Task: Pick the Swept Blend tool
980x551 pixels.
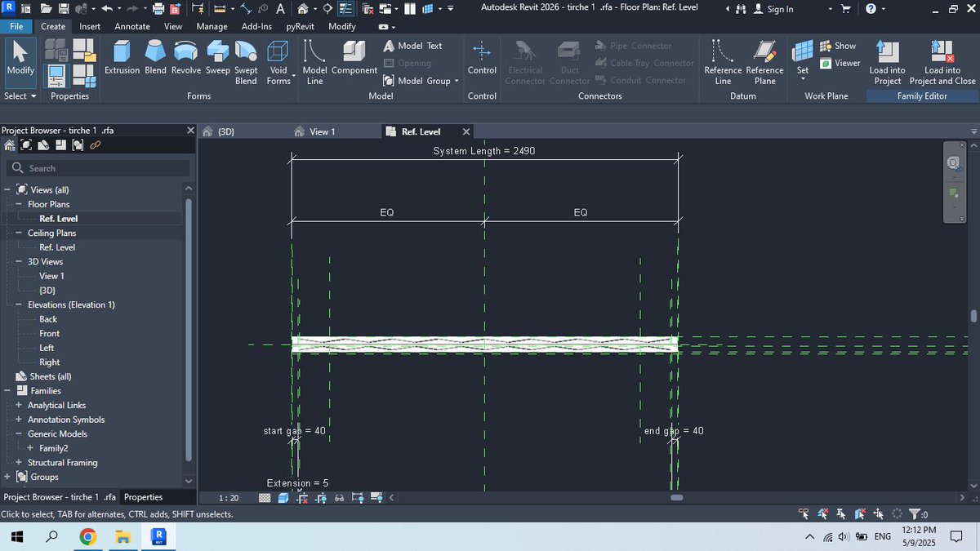Action: click(x=246, y=62)
